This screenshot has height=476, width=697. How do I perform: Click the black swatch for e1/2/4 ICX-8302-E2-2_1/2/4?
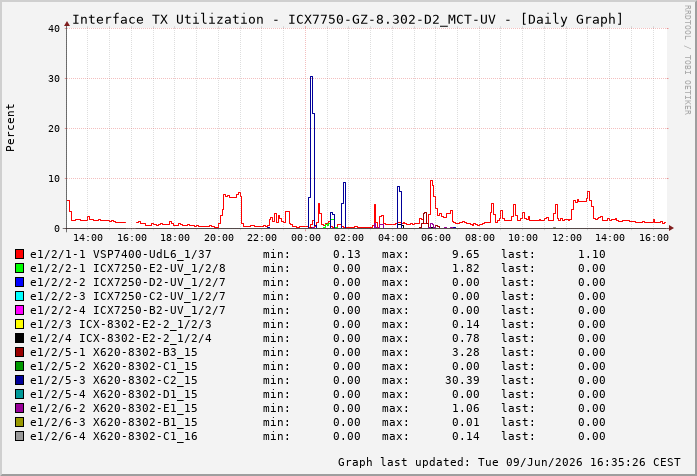(19, 338)
